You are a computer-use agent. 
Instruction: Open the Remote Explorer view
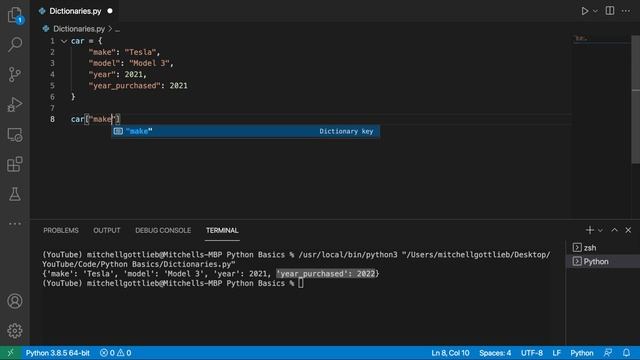(x=15, y=135)
